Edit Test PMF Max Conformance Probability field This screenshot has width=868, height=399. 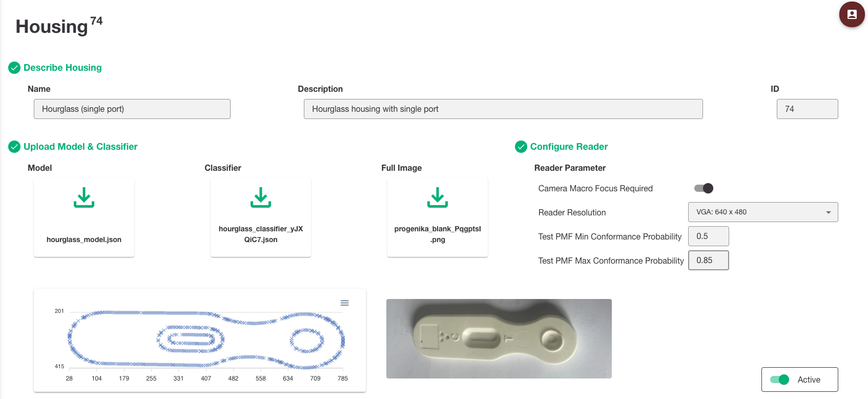pos(708,261)
